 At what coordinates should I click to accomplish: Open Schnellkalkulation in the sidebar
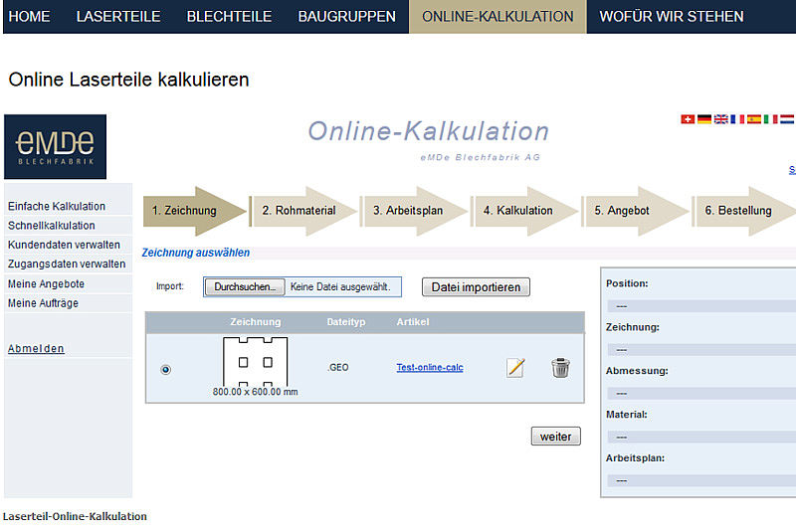coord(52,226)
